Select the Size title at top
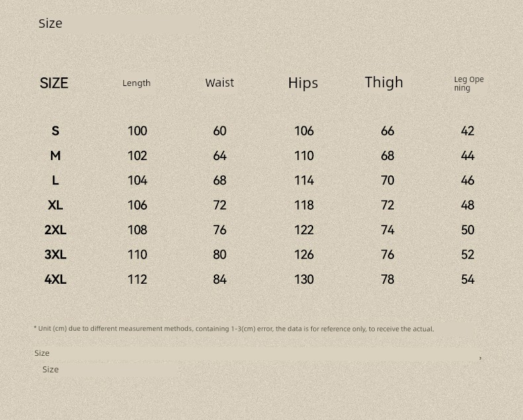Screen dimensions: 523x420 (x=50, y=23)
